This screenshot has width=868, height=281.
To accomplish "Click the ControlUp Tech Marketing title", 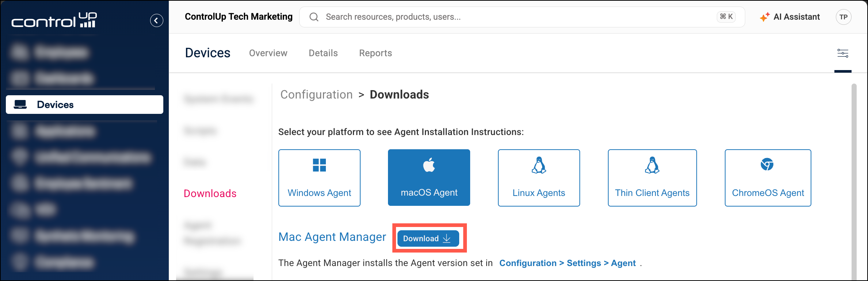I will pyautogui.click(x=239, y=17).
